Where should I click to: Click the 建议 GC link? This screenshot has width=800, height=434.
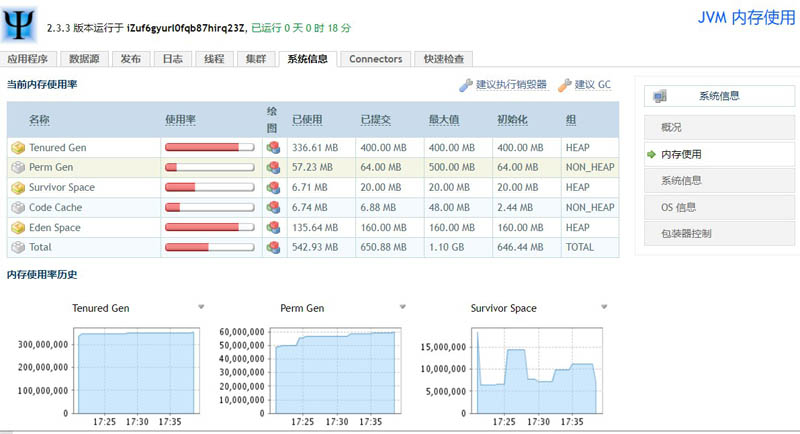[592, 85]
